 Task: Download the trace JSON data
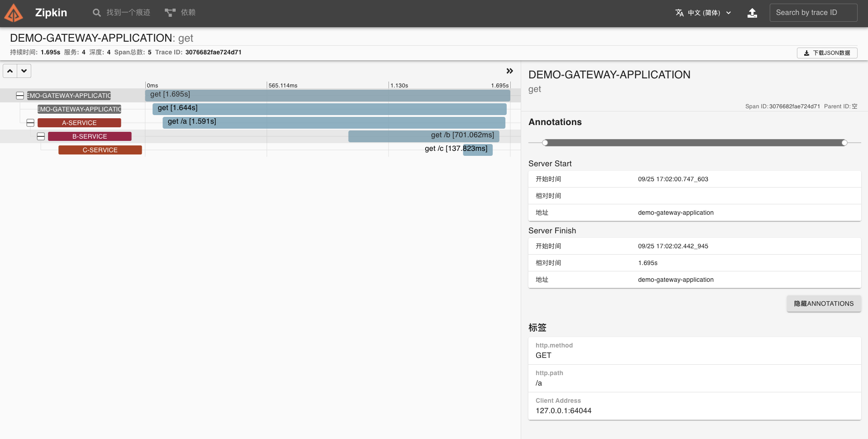click(827, 53)
